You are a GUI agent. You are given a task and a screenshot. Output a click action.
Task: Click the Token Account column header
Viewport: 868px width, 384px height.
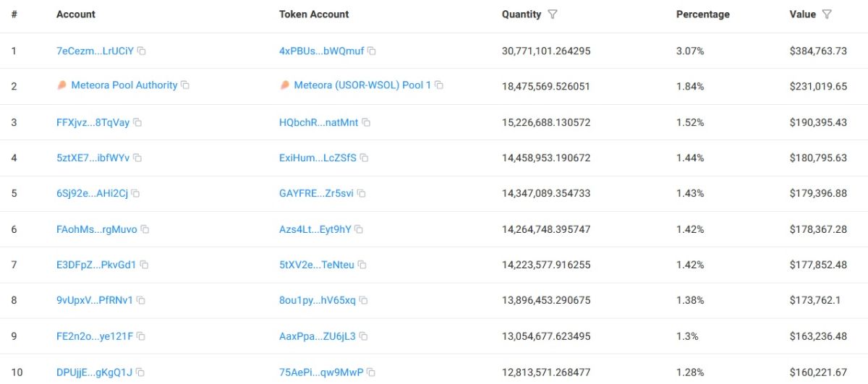pos(314,14)
